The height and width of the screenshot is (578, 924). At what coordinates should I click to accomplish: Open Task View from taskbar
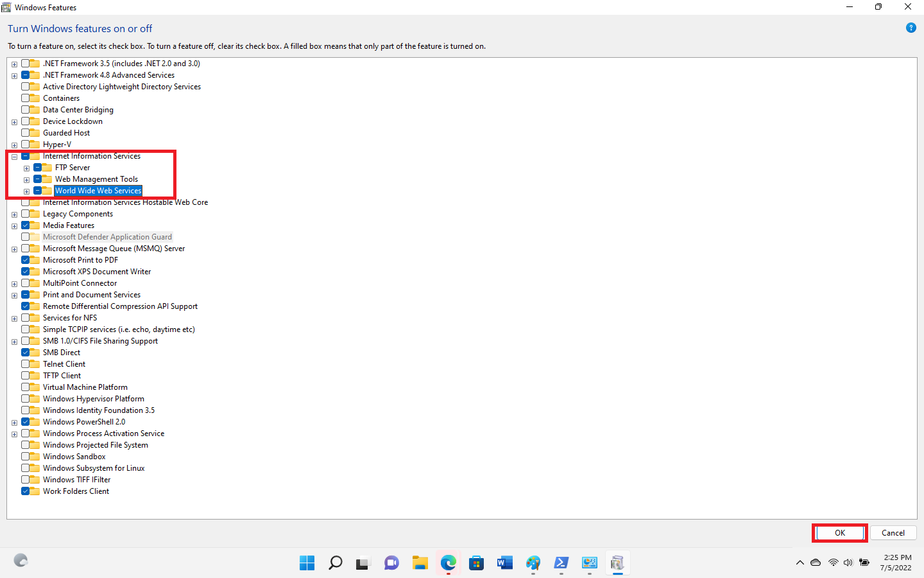pos(363,563)
